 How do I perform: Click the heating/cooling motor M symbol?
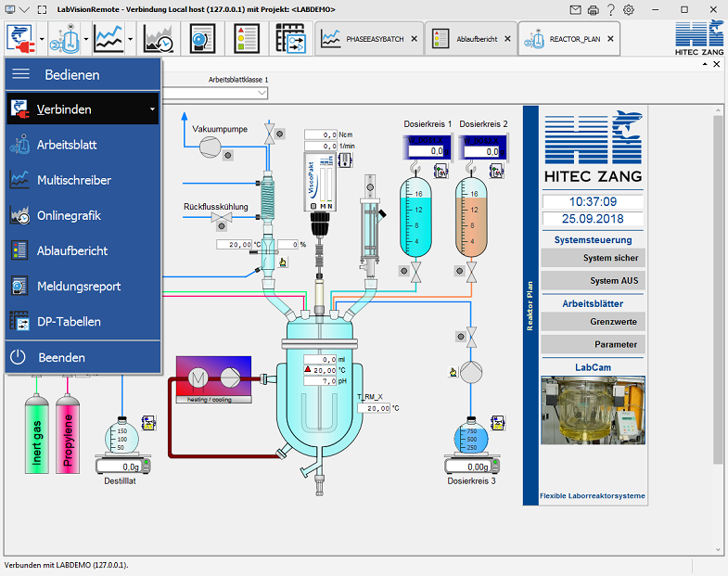(x=198, y=378)
